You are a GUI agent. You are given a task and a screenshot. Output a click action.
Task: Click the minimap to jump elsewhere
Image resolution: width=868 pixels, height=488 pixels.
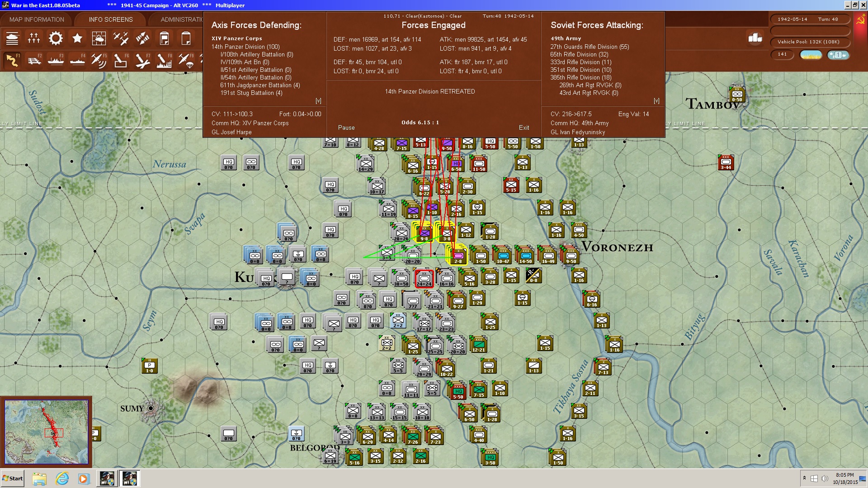point(46,432)
